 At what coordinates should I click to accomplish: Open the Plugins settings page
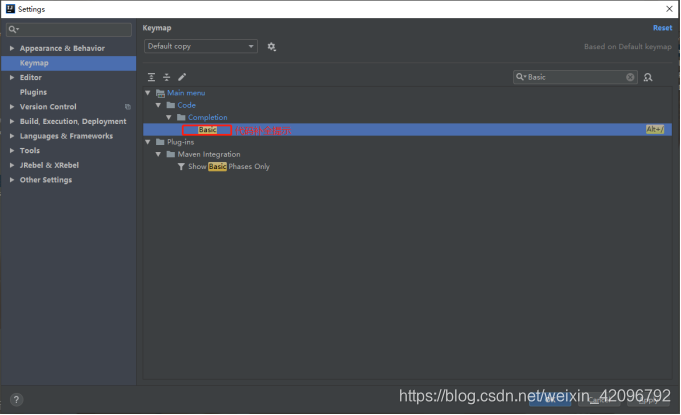(33, 92)
